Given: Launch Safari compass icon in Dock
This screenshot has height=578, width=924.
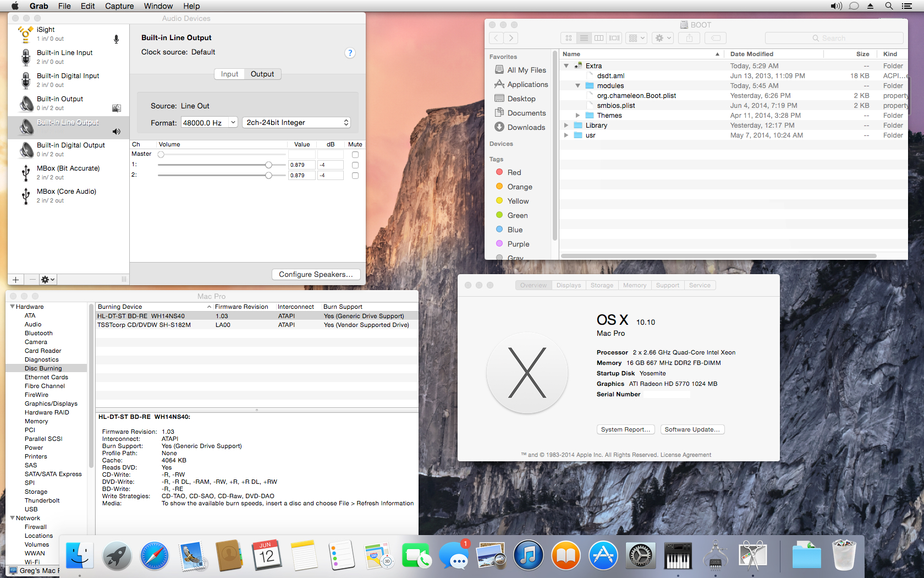Looking at the screenshot, I should 154,555.
